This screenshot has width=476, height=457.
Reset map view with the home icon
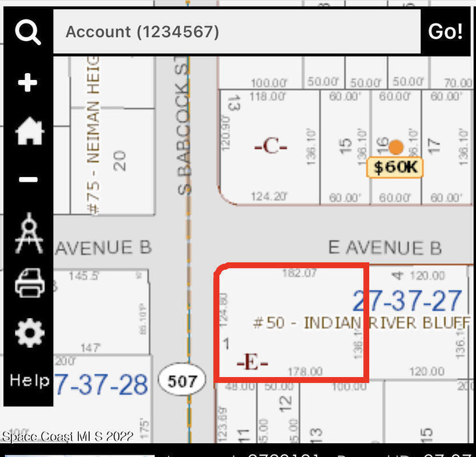tap(28, 132)
